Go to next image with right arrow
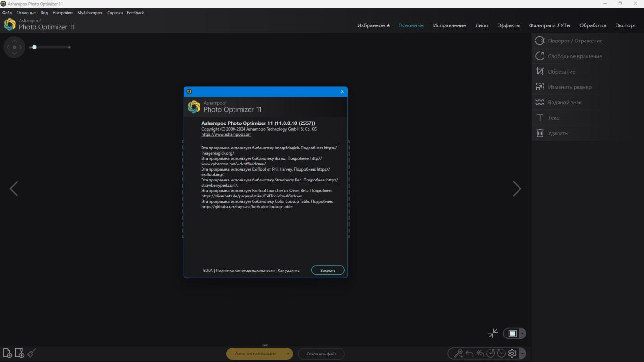The width and height of the screenshot is (644, 362). point(517,189)
